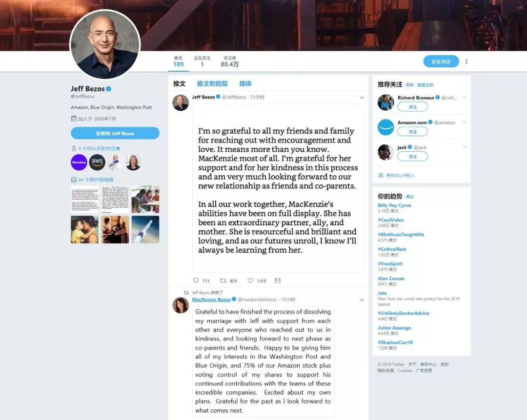The image size is (527, 420).
Task: Follow jack with the 关注 button
Action: click(412, 157)
